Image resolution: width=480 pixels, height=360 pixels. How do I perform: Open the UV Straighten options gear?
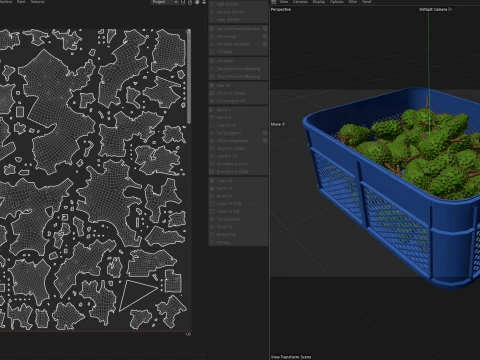tap(265, 133)
